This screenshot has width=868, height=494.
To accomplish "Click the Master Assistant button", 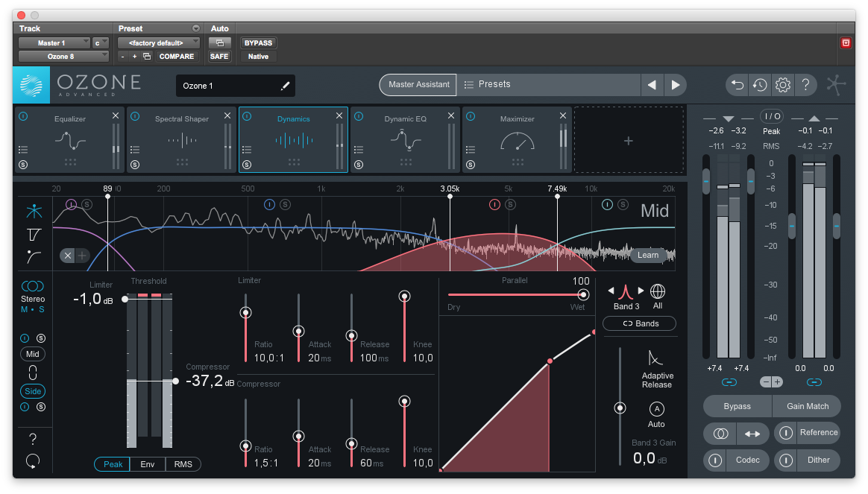I will 418,85.
